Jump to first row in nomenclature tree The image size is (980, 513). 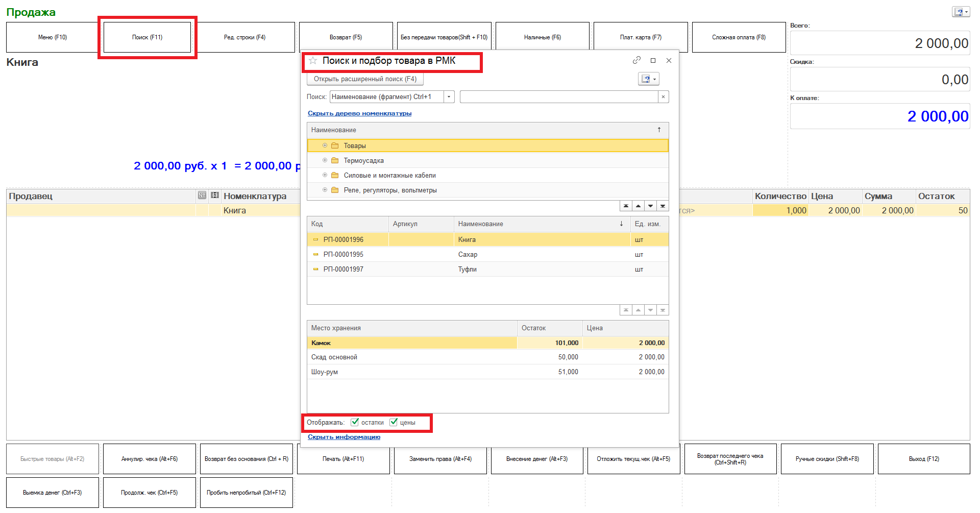pyautogui.click(x=626, y=206)
